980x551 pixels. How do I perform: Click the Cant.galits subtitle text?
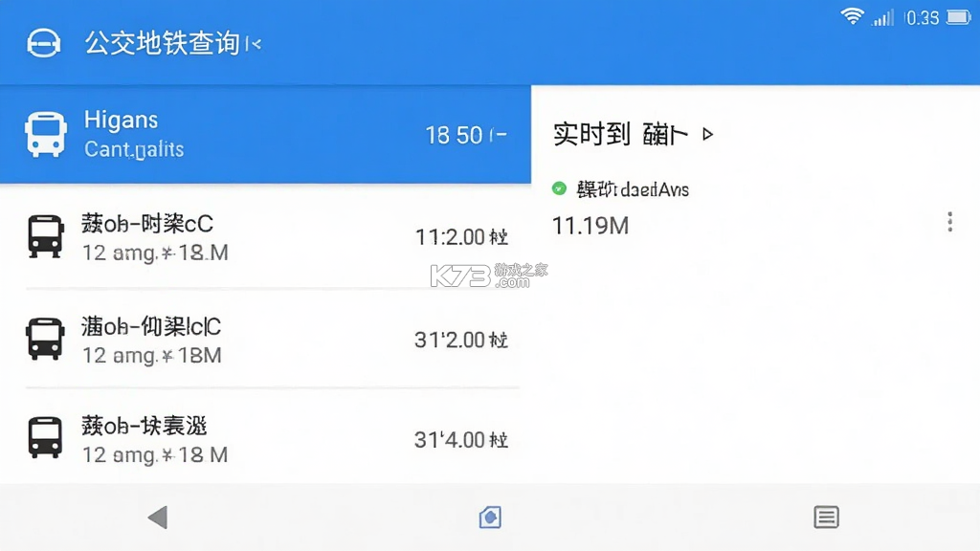pos(134,149)
